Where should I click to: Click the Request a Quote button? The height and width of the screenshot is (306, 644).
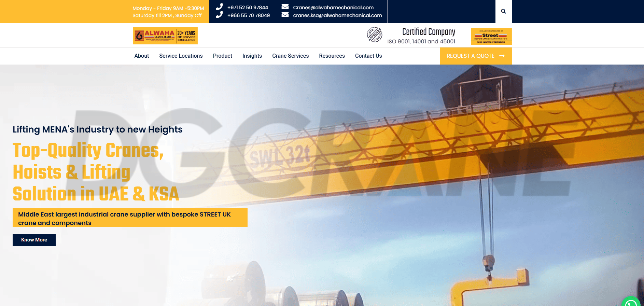click(x=476, y=56)
